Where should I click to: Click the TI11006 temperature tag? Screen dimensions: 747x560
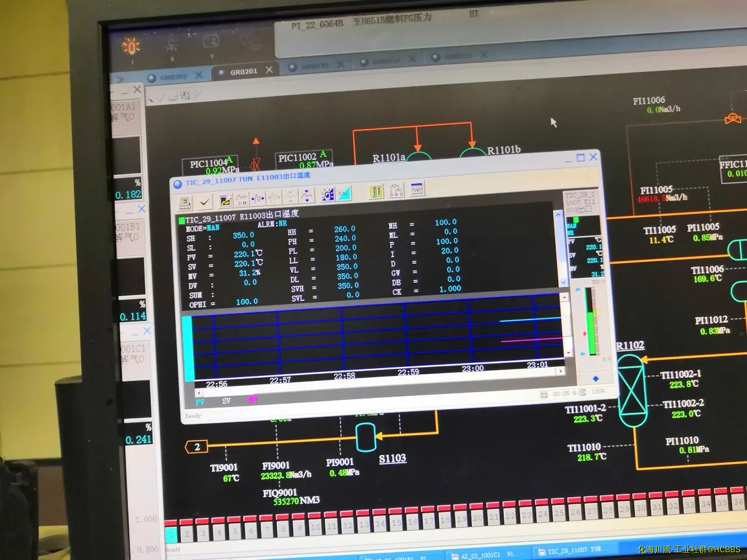[707, 270]
